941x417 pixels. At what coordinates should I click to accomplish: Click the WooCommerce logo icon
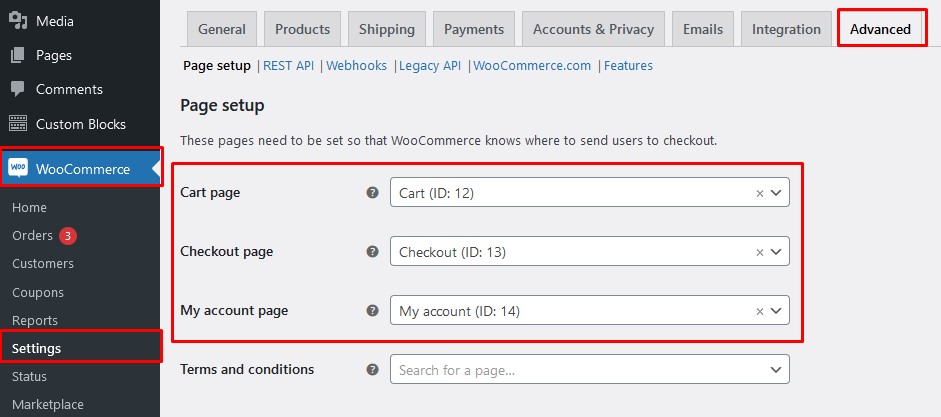point(17,169)
